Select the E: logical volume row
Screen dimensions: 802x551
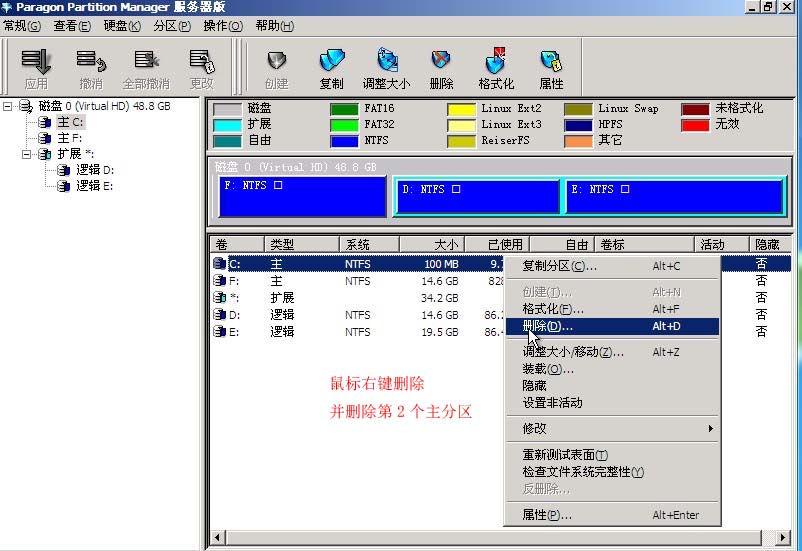click(357, 332)
